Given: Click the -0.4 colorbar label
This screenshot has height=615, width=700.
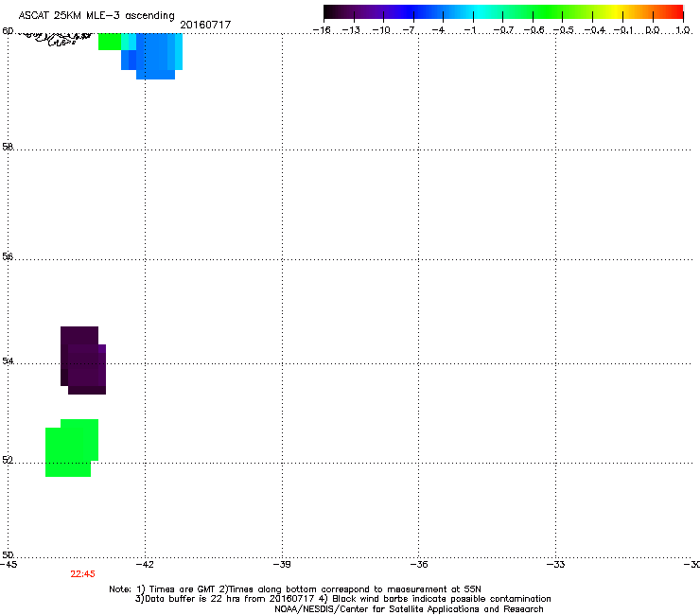Looking at the screenshot, I should [594, 30].
